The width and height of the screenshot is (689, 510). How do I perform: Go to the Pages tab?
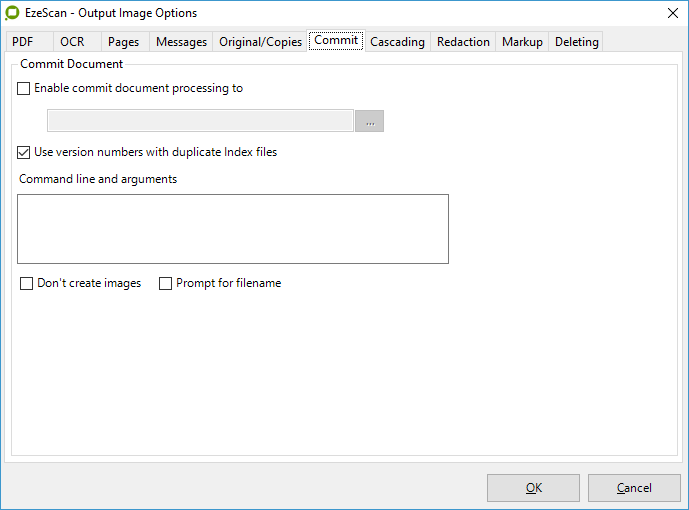123,42
